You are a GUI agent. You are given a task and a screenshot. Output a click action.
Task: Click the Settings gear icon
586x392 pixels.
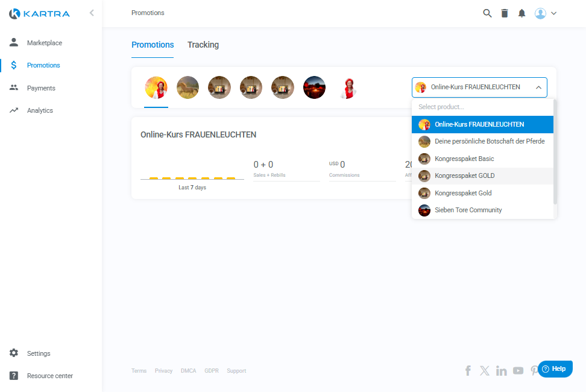14,353
